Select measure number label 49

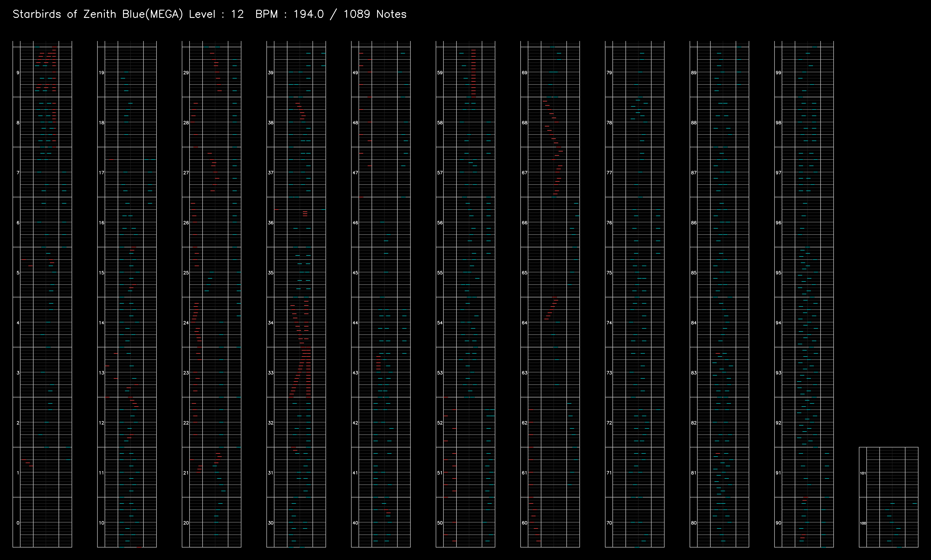pyautogui.click(x=355, y=73)
